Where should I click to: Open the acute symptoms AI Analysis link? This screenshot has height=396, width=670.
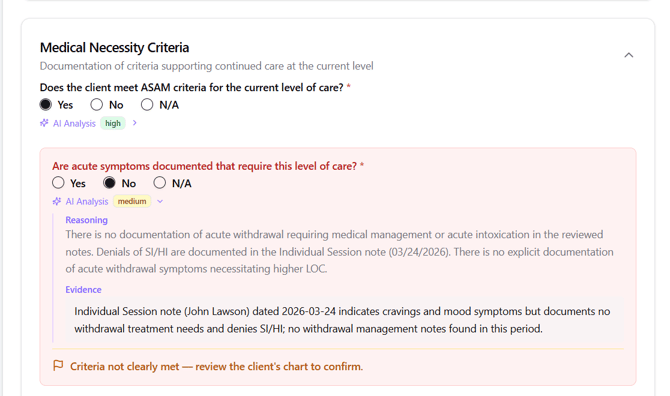[87, 202]
